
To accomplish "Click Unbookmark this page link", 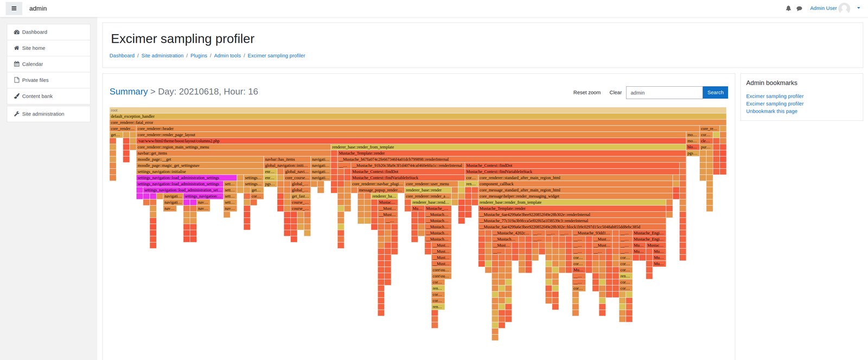I will coord(771,111).
